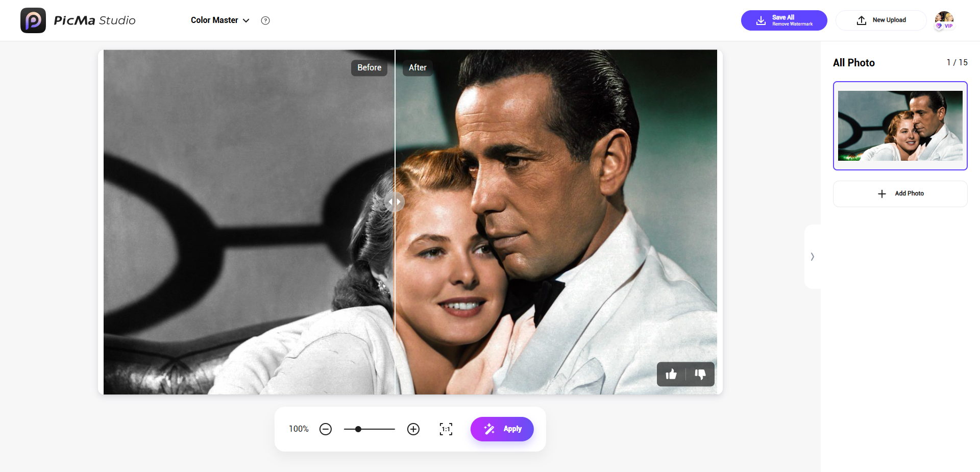The image size is (980, 472).
Task: Open the VIP user avatar menu
Action: pos(944,20)
